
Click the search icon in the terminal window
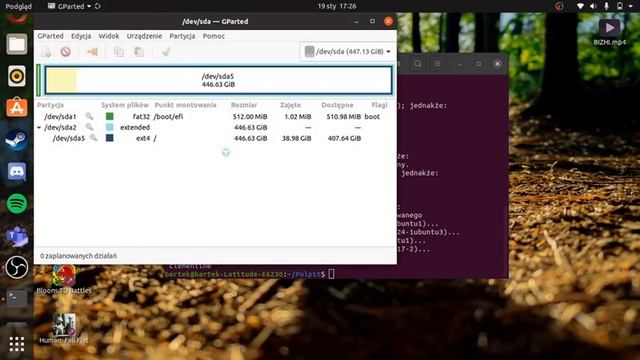pyautogui.click(x=418, y=64)
